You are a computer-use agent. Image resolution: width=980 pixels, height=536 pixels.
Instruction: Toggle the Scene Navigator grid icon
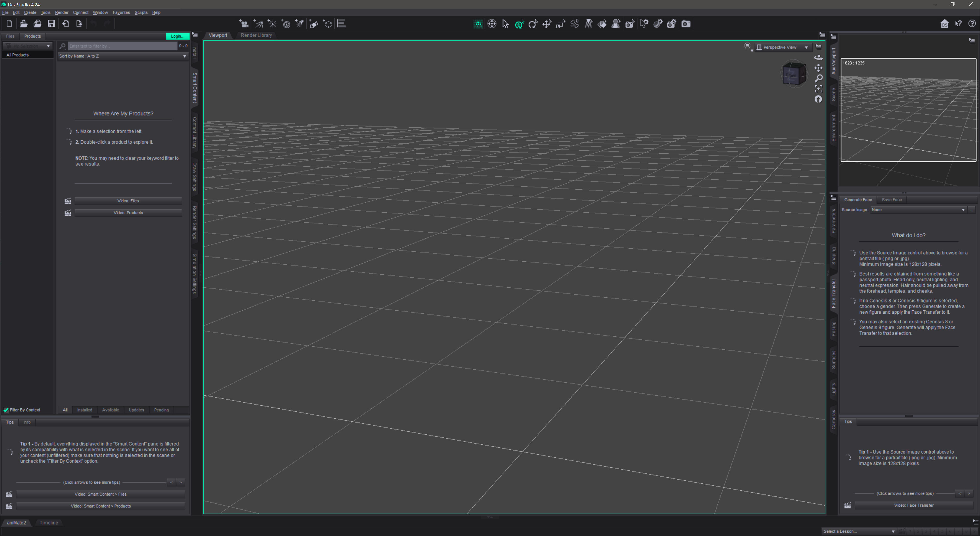478,23
